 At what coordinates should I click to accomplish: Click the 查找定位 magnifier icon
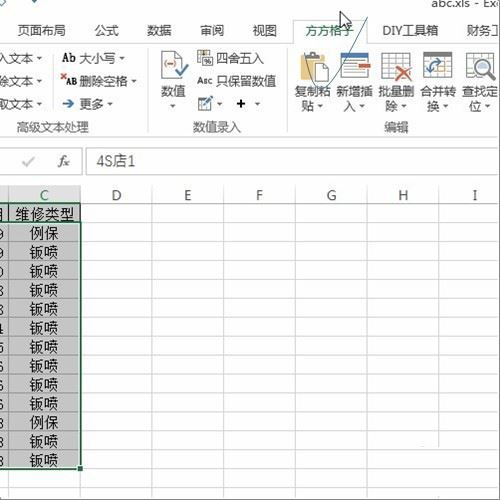pyautogui.click(x=480, y=66)
